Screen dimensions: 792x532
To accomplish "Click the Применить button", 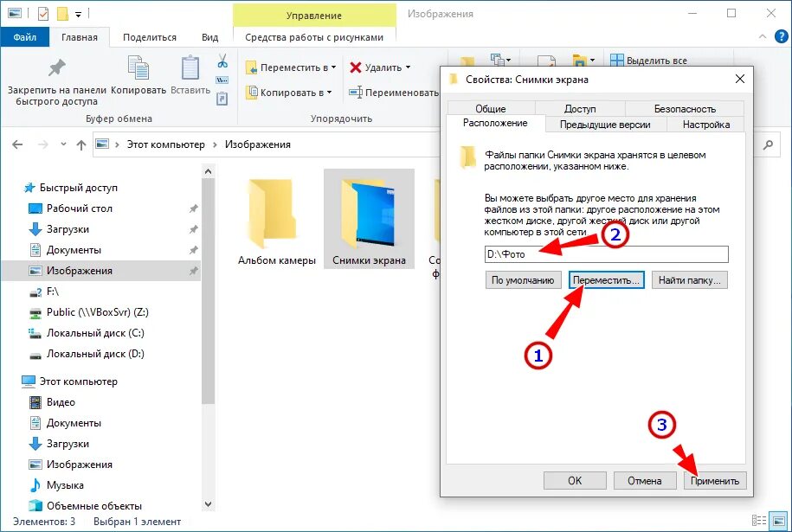I will pos(715,480).
